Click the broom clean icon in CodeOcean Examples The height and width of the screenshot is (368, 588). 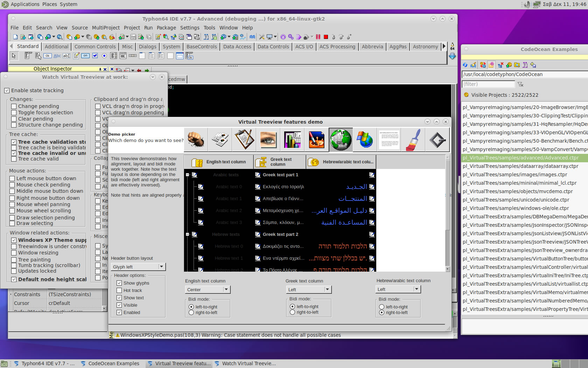(473, 65)
